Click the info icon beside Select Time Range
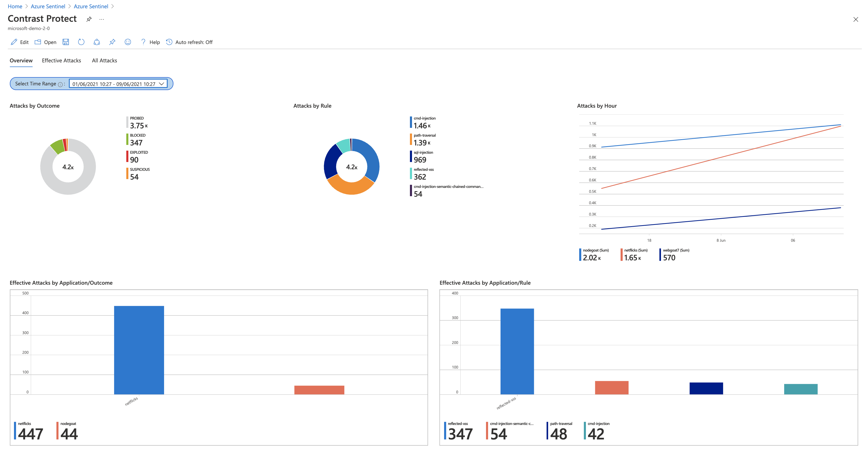Viewport: 868px width, 456px height. point(60,84)
